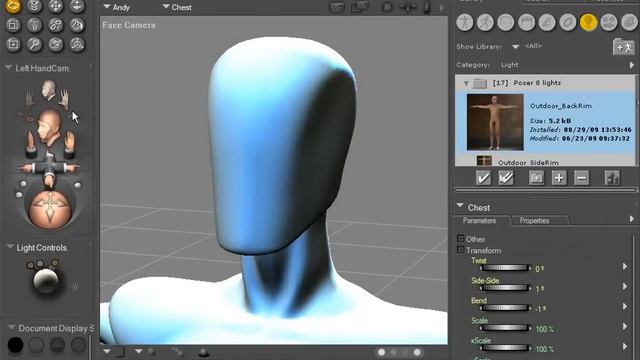Open the Face expressions library category

tap(506, 22)
